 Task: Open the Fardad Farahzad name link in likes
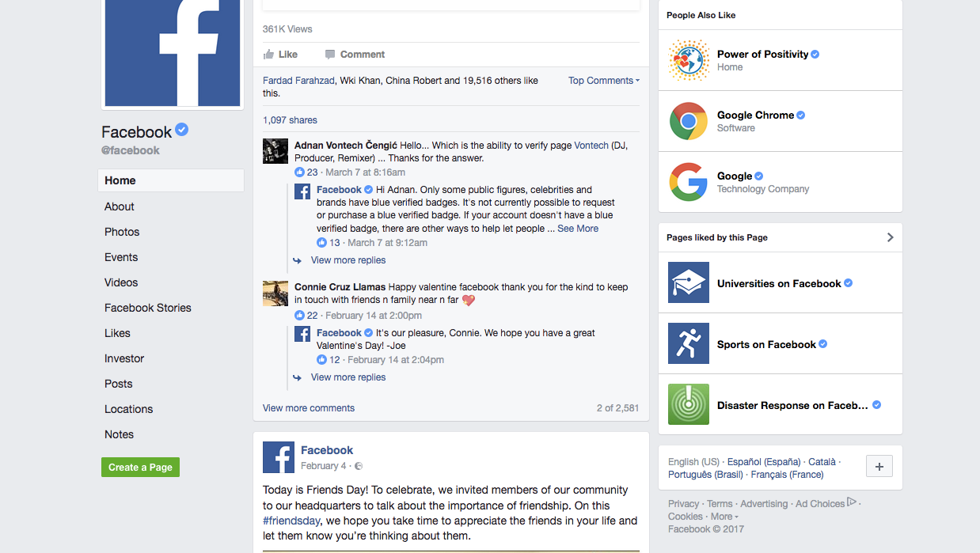pyautogui.click(x=299, y=81)
